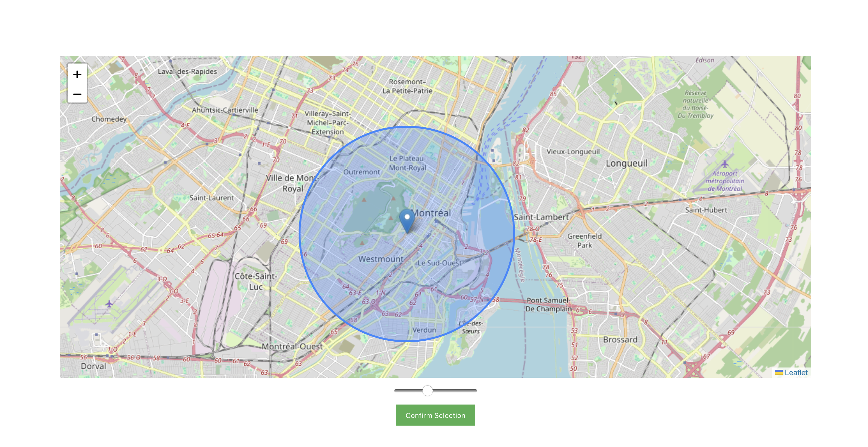Image resolution: width=868 pixels, height=447 pixels.
Task: Click on the Westmount label inside circle
Action: click(380, 259)
